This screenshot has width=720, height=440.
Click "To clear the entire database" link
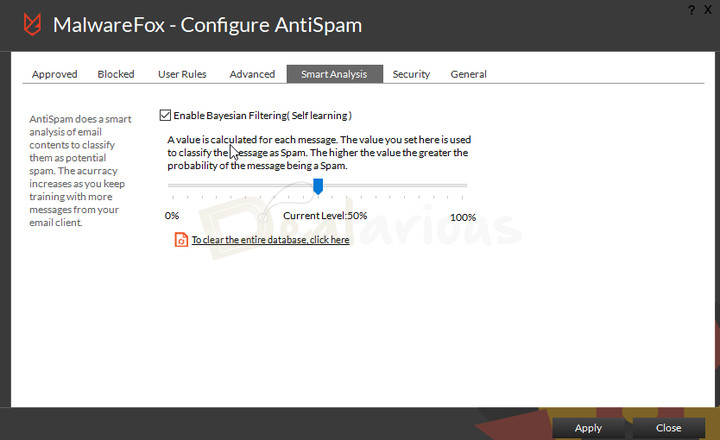(270, 240)
